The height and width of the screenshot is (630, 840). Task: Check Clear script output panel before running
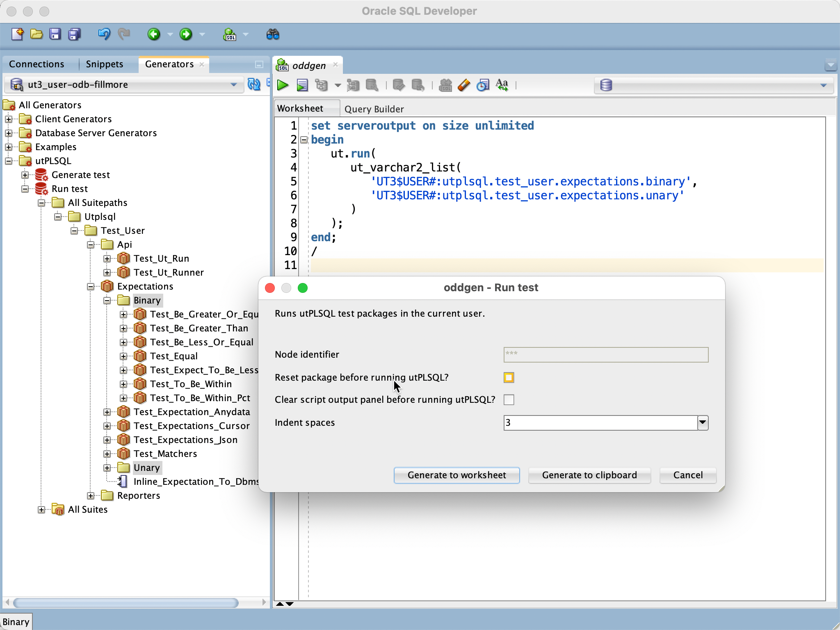click(509, 399)
